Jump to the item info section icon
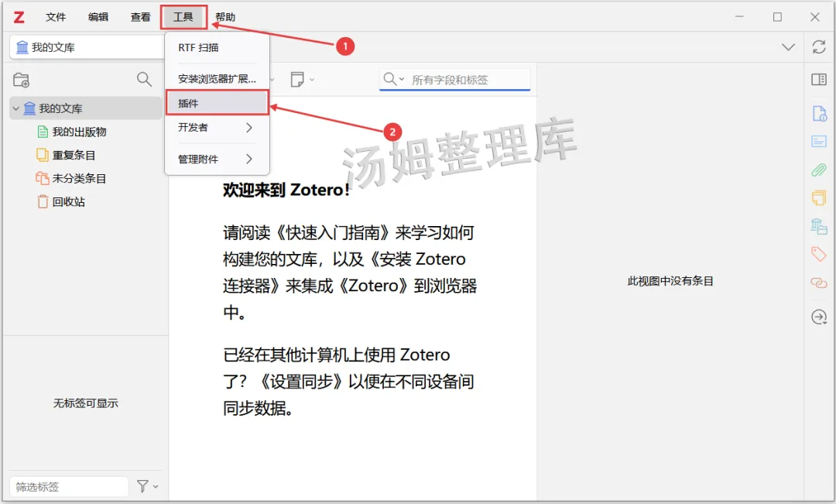This screenshot has width=836, height=504. click(x=819, y=114)
